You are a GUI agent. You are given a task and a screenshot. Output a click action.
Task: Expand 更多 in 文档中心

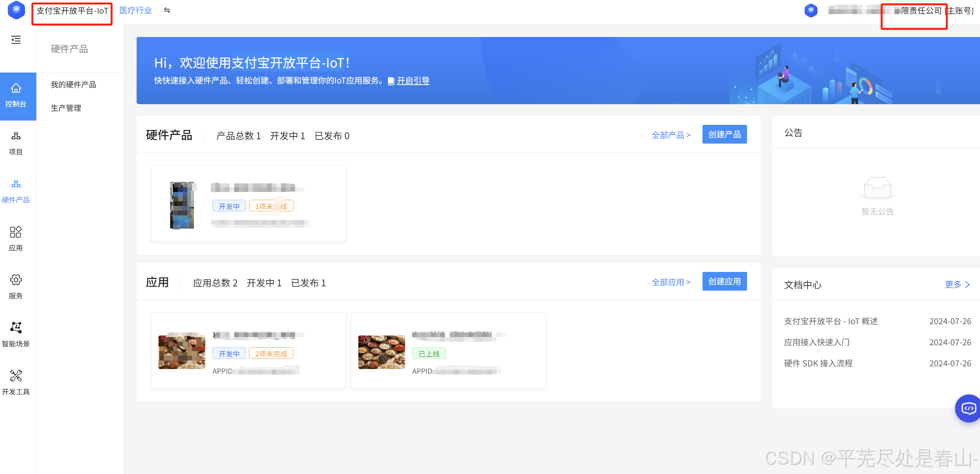(x=957, y=284)
